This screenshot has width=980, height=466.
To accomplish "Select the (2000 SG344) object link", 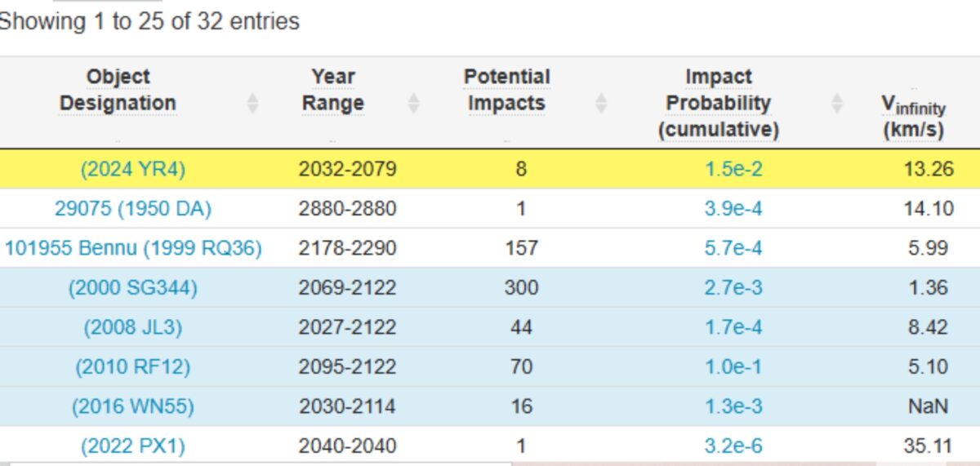I will point(133,288).
